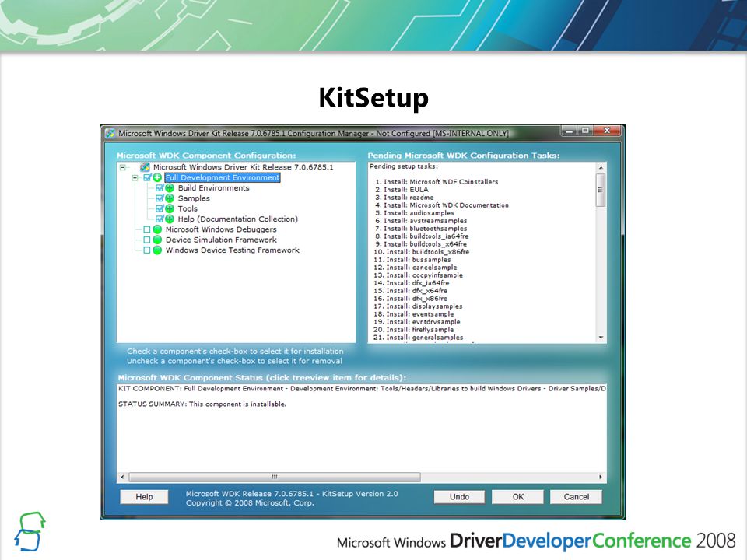Uncheck Help (Documentation Collection) checkbox

coord(160,219)
